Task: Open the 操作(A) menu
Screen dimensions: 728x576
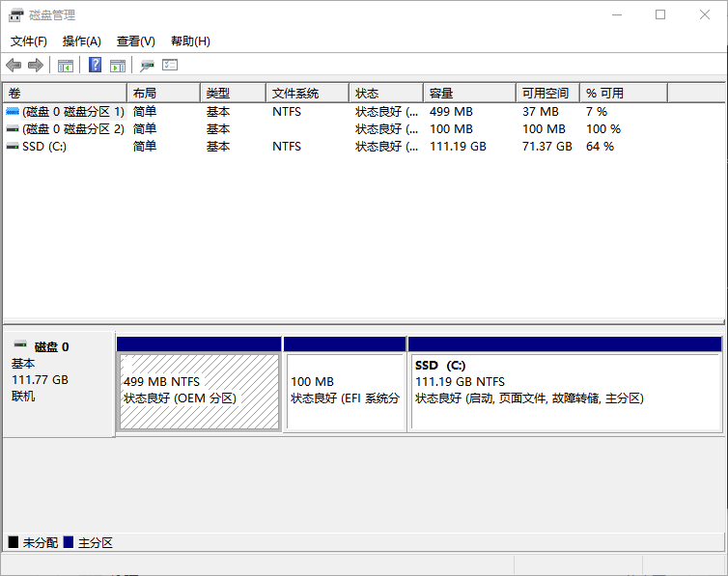Action: [82, 41]
